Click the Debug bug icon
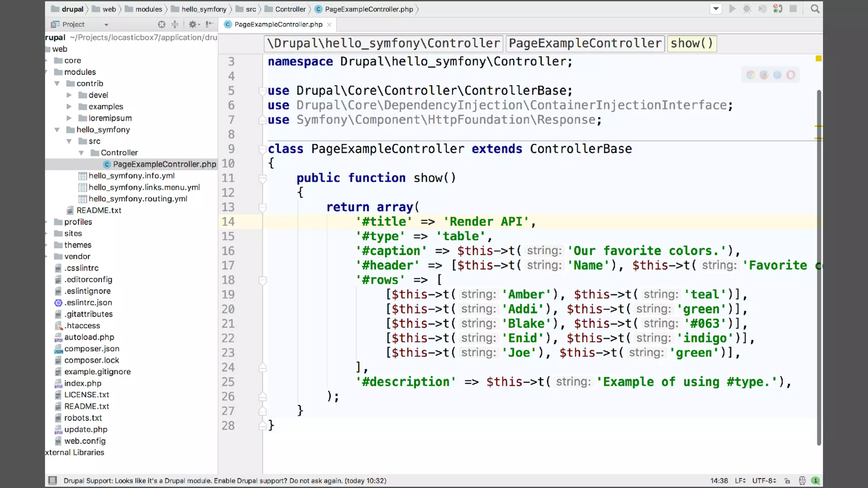 click(x=747, y=9)
